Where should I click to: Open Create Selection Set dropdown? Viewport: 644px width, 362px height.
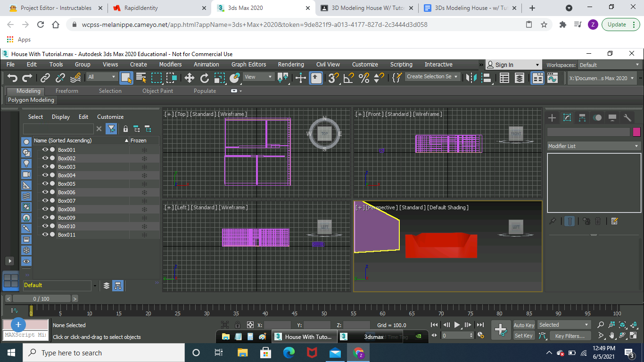432,76
